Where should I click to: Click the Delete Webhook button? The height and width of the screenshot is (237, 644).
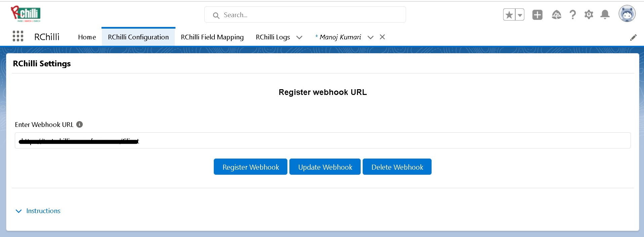(x=397, y=167)
